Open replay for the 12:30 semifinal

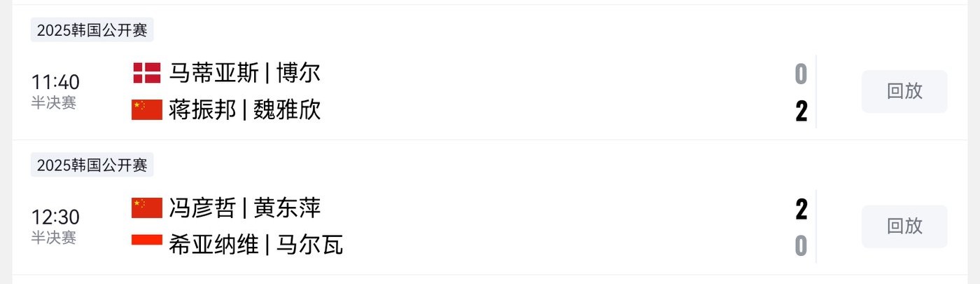(x=904, y=226)
